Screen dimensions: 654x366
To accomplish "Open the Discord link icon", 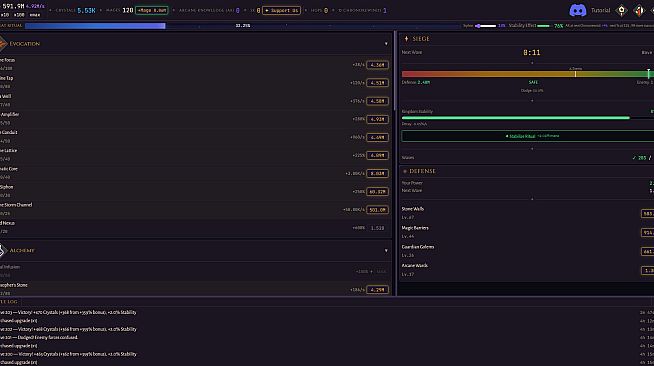I will (578, 10).
